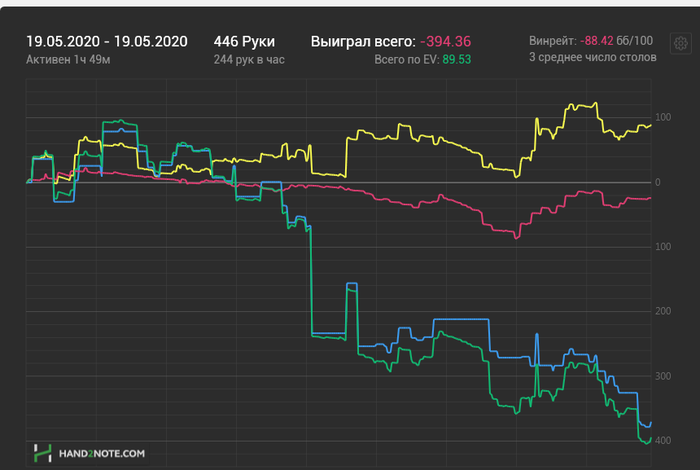Click the date range 19.05.2020 - 19.05.2020
700x470 pixels.
(107, 42)
